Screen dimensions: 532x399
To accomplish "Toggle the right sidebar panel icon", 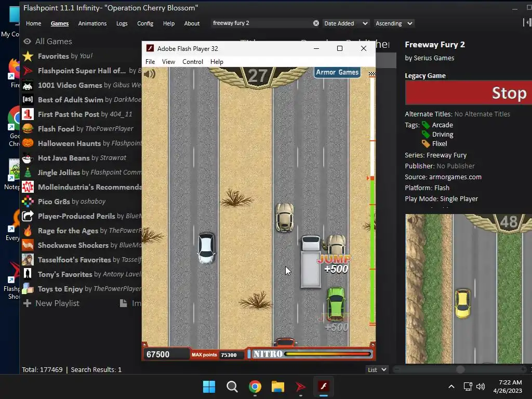I will click(527, 22).
